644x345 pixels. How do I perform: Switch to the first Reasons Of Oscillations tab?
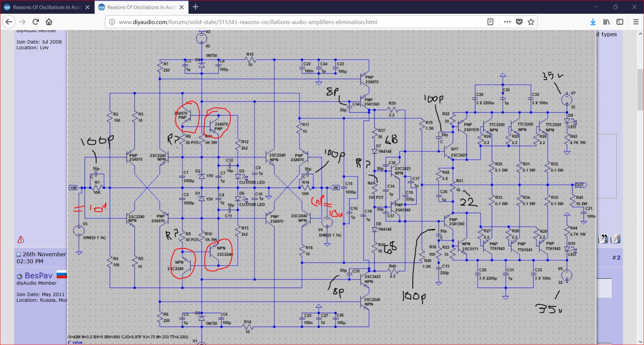point(47,7)
